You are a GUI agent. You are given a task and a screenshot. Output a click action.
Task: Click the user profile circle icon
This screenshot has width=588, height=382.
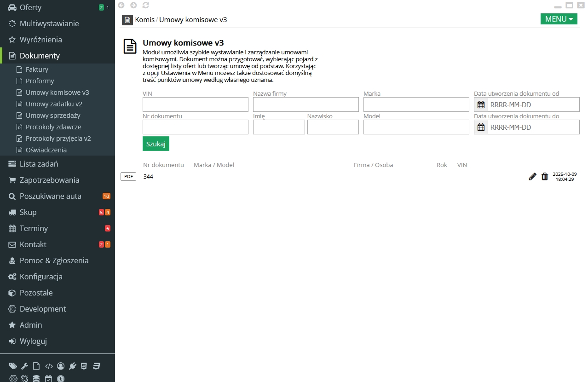61,366
